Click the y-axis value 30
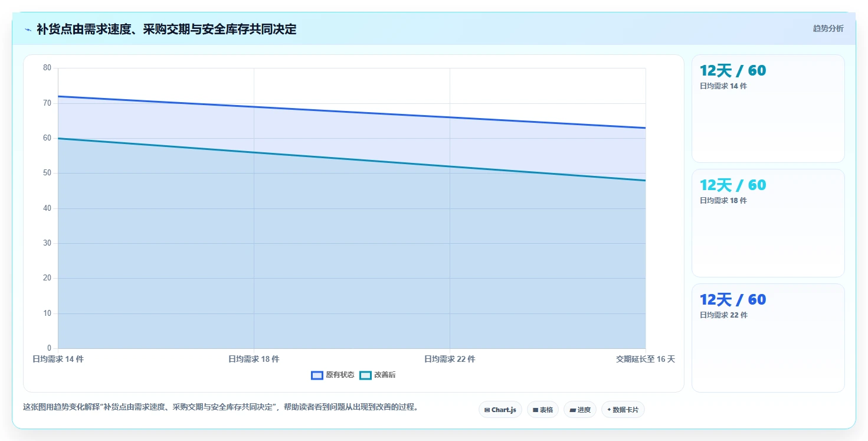This screenshot has height=441, width=868. pos(47,243)
